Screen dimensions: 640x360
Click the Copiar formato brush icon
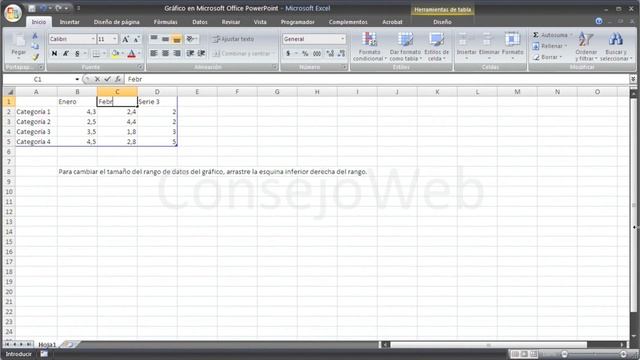click(x=36, y=57)
